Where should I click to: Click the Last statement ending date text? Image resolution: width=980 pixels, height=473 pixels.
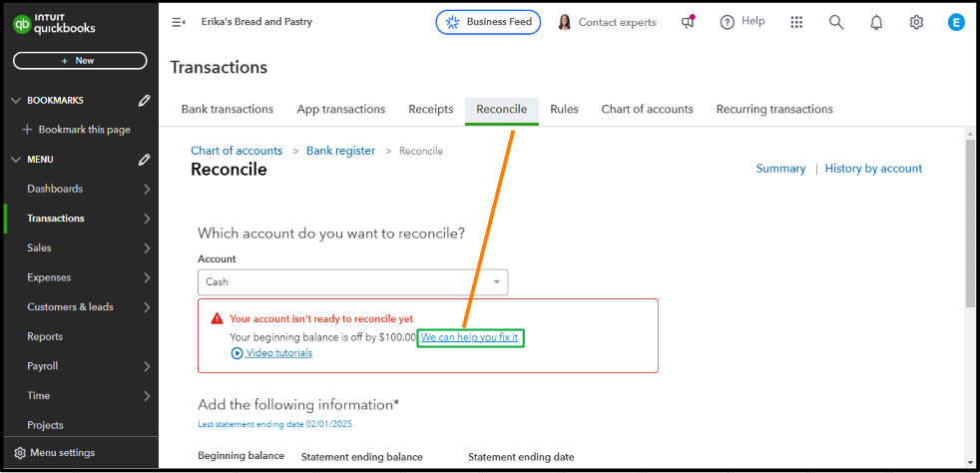(275, 424)
